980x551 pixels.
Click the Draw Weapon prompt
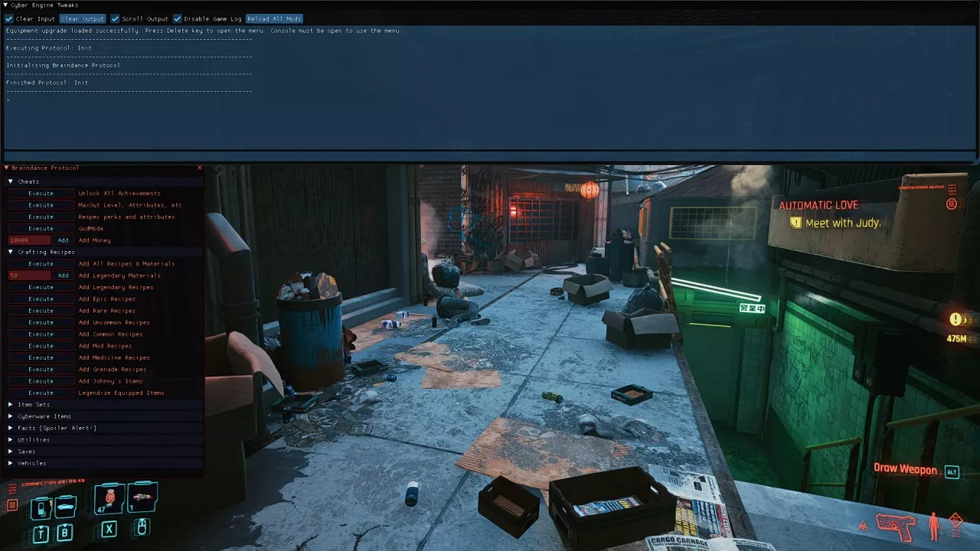(x=905, y=469)
